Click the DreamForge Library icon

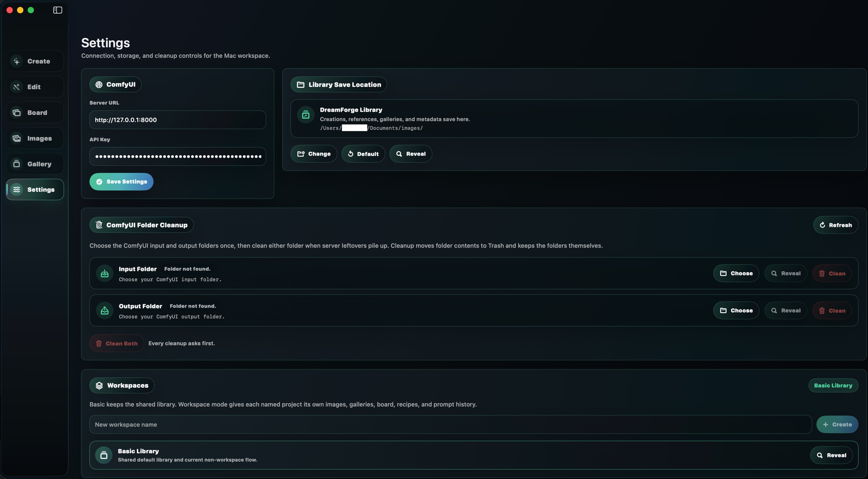[306, 115]
